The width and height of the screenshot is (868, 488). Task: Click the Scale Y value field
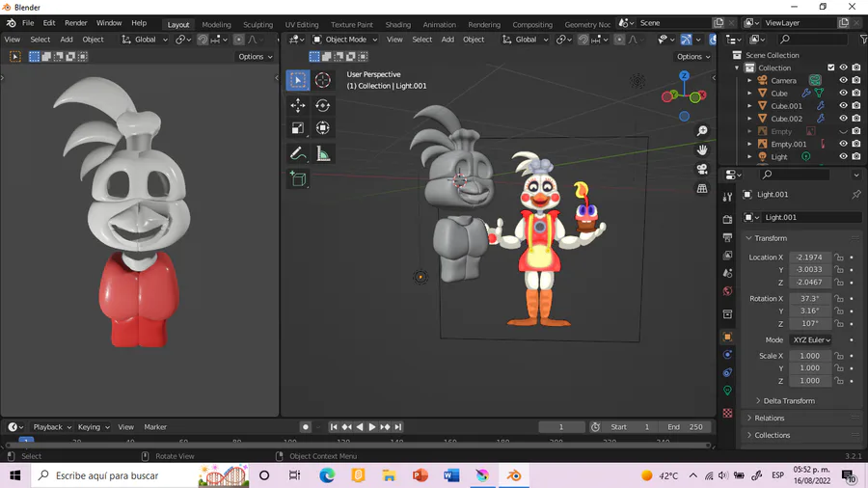[809, 368]
